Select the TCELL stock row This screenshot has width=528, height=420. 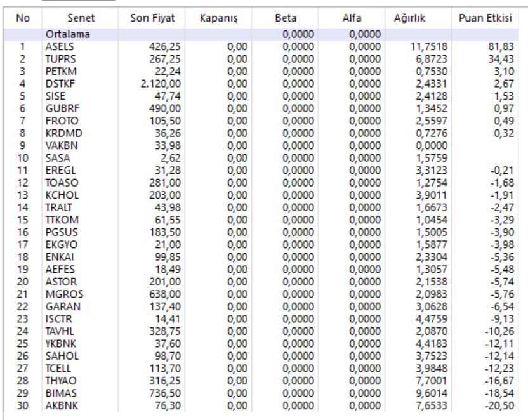[261, 368]
